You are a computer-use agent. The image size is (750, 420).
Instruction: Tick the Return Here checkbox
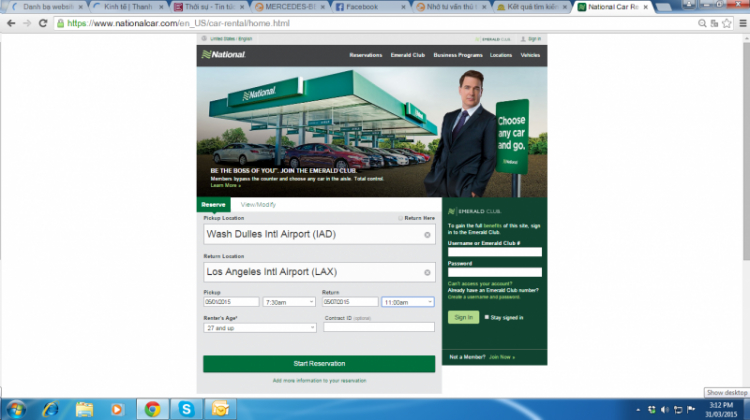[400, 218]
